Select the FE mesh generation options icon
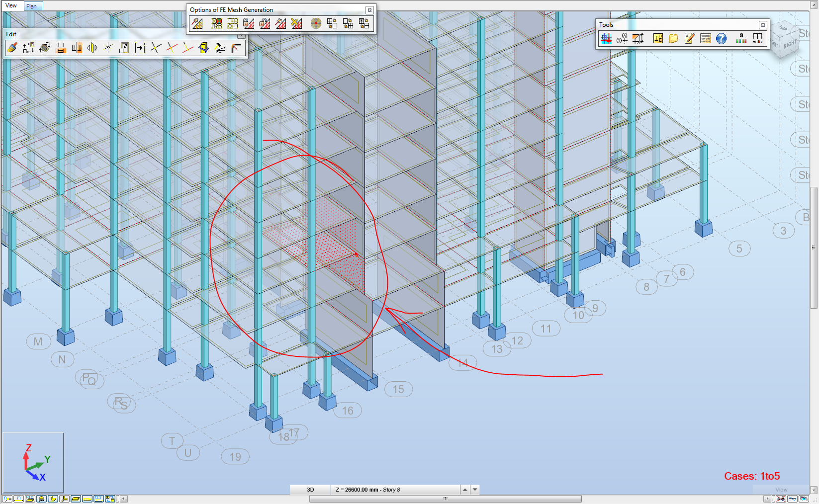Image resolution: width=819 pixels, height=504 pixels. pyautogui.click(x=197, y=23)
